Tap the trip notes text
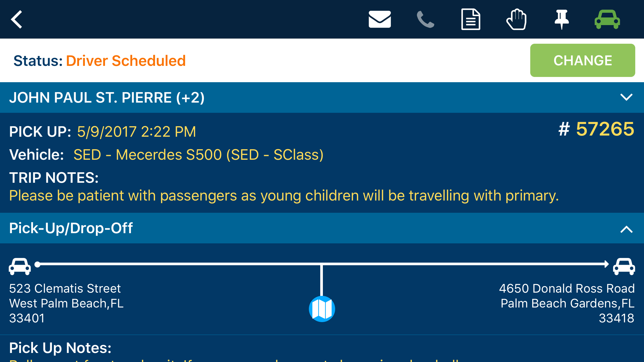 click(x=284, y=195)
